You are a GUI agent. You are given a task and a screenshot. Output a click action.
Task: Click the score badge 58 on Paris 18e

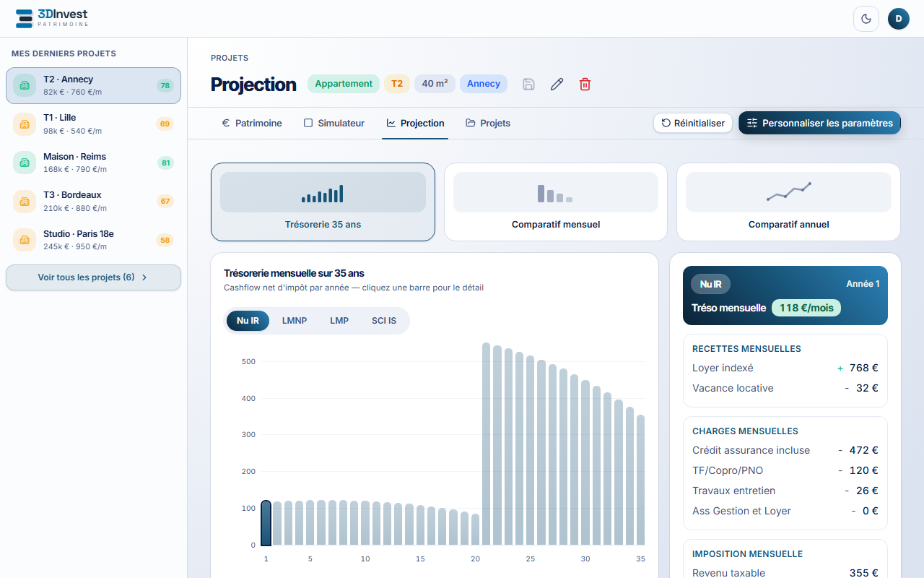165,240
